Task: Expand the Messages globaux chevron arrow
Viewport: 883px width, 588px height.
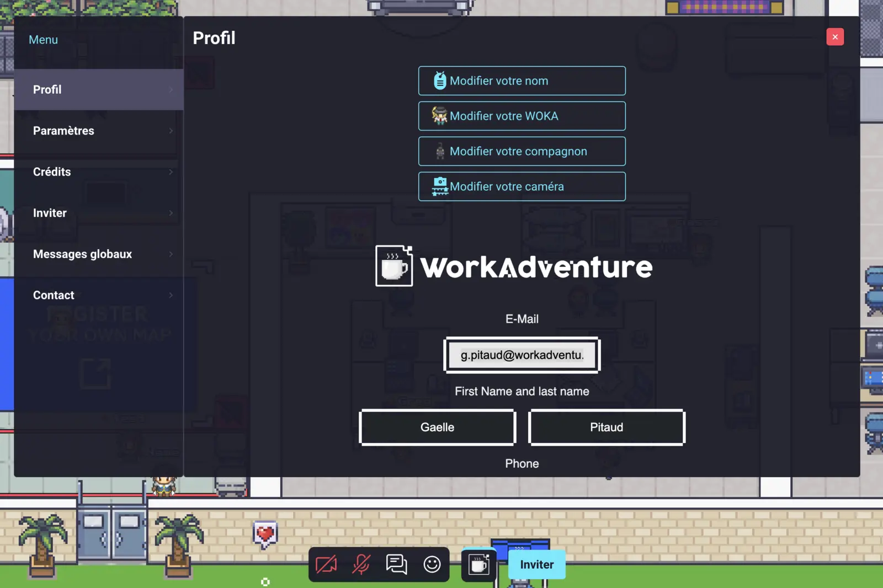Action: pyautogui.click(x=171, y=254)
